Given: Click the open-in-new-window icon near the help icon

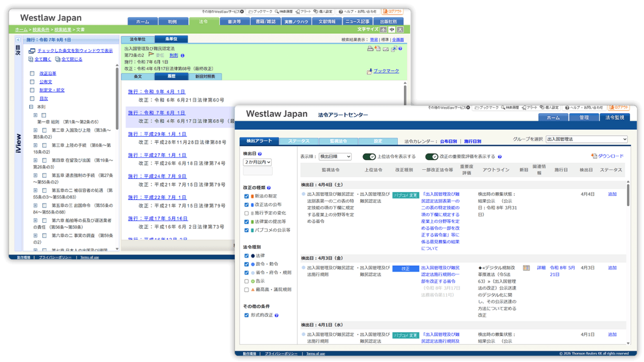Looking at the screenshot, I should tap(394, 49).
